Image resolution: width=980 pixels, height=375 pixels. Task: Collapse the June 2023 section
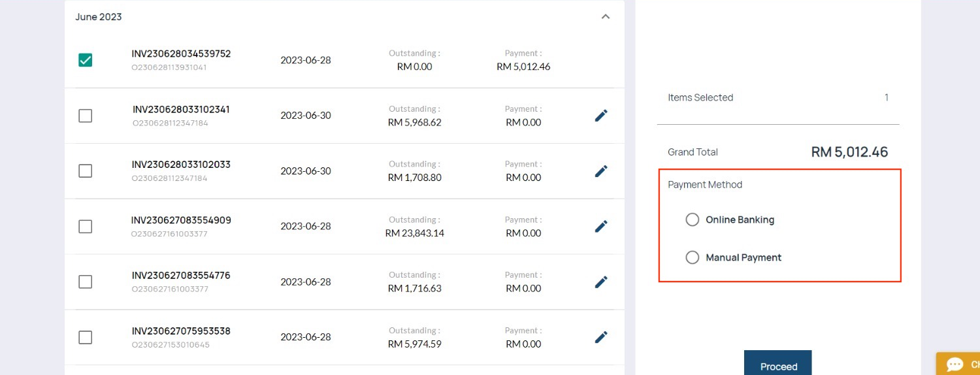point(606,17)
